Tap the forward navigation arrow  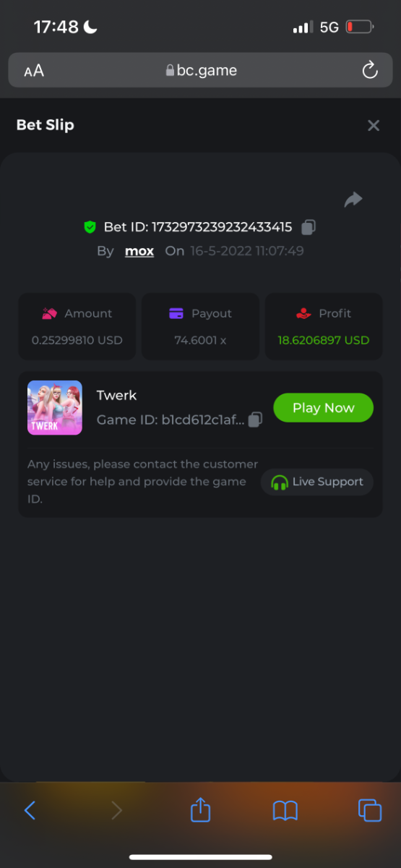[116, 810]
